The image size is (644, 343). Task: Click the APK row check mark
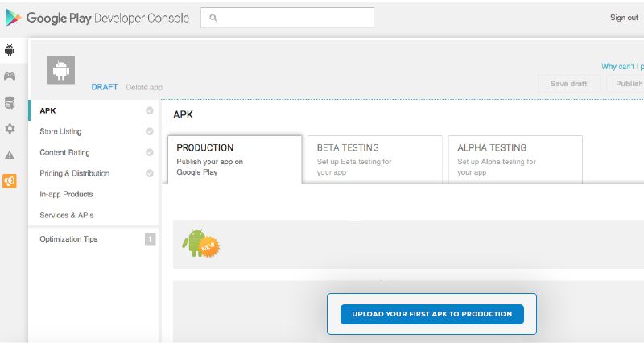coord(150,110)
